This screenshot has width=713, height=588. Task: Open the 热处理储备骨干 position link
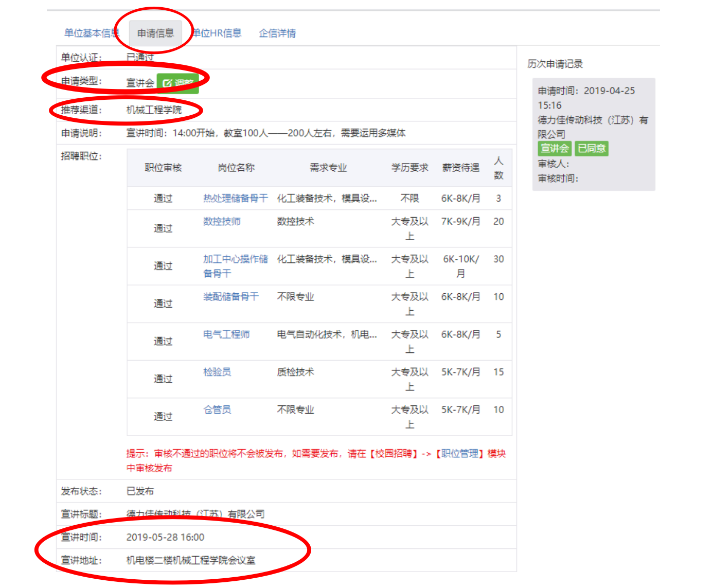(235, 199)
